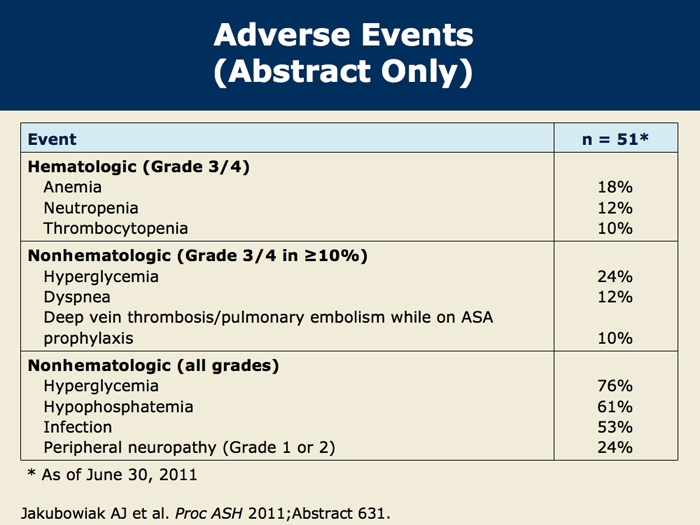Click the As of June 30, 2011 footnote
This screenshot has height=525, width=700.
112,475
